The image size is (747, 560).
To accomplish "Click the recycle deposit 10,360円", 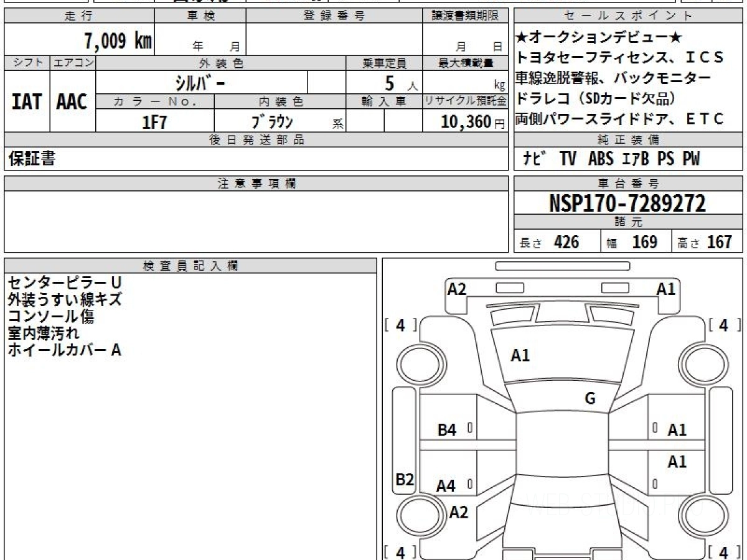I will 473,122.
